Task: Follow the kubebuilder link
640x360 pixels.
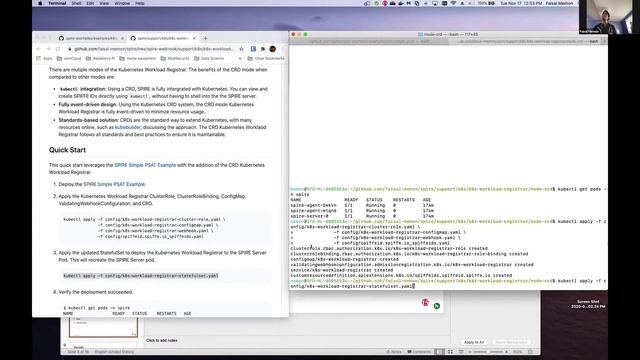Action: (x=127, y=127)
